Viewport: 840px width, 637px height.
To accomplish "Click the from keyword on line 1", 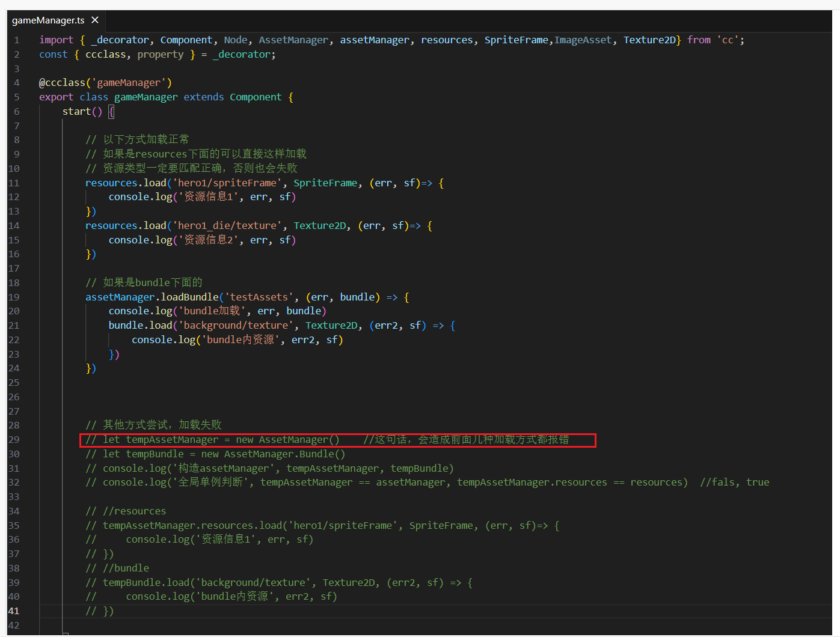I will point(699,40).
